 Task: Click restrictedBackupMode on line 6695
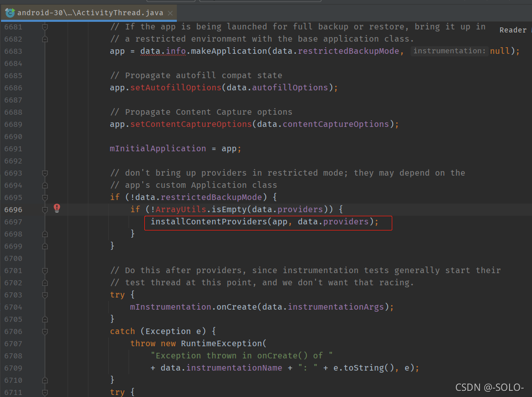(211, 197)
